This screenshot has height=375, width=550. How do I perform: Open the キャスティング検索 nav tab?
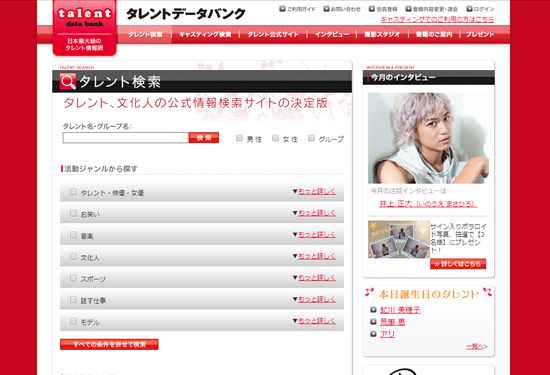point(205,34)
